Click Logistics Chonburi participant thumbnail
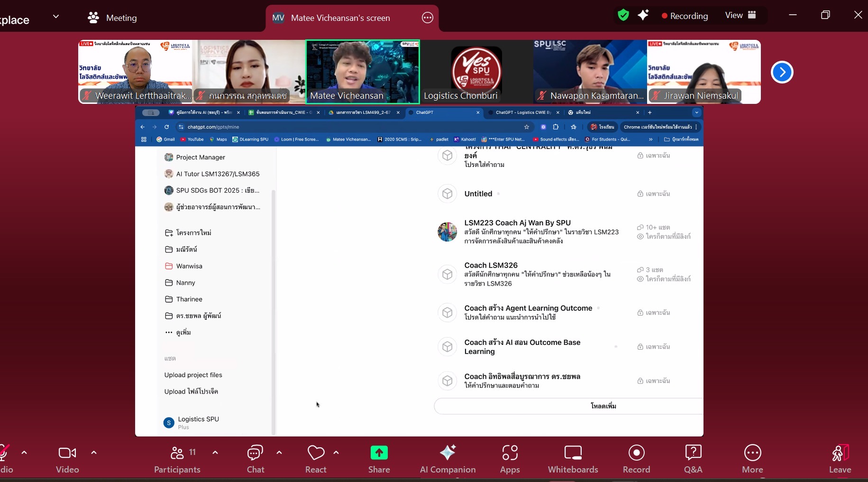The image size is (868, 482). coord(476,72)
